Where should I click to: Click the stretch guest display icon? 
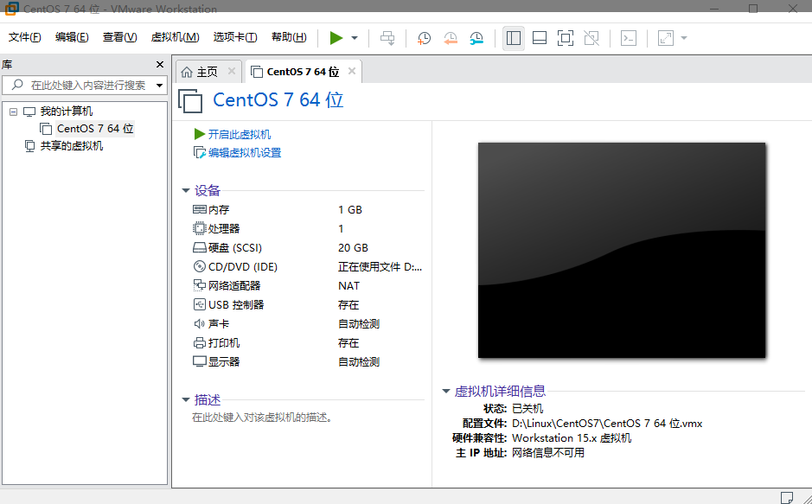666,38
